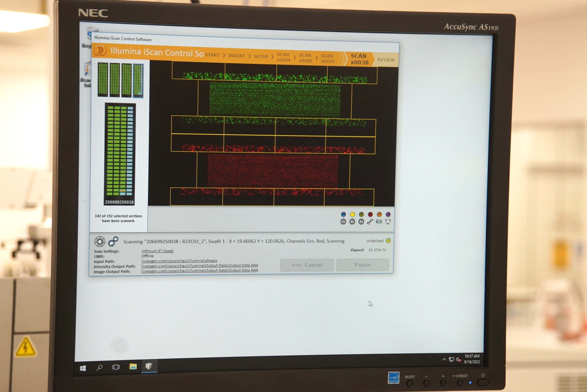
Task: Open the Intensity Output Path link
Action: (x=199, y=265)
